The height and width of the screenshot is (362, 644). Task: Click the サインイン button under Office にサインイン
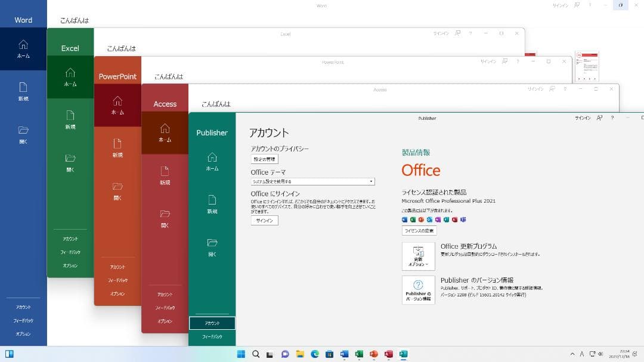pyautogui.click(x=264, y=220)
